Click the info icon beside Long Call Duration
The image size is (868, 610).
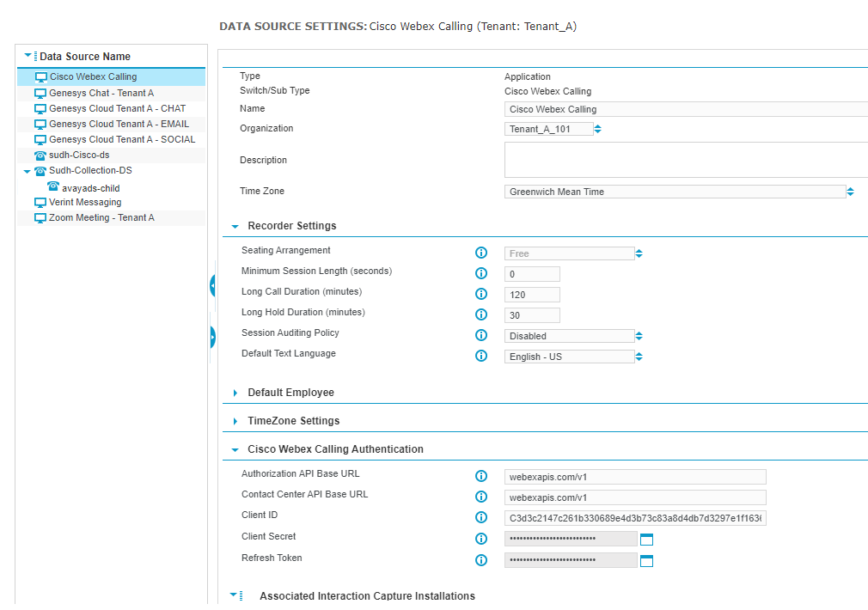click(x=481, y=294)
